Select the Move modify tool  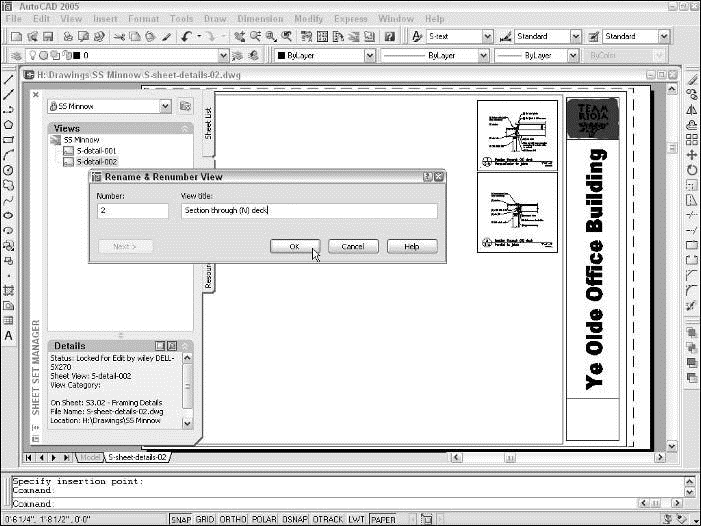coord(692,155)
